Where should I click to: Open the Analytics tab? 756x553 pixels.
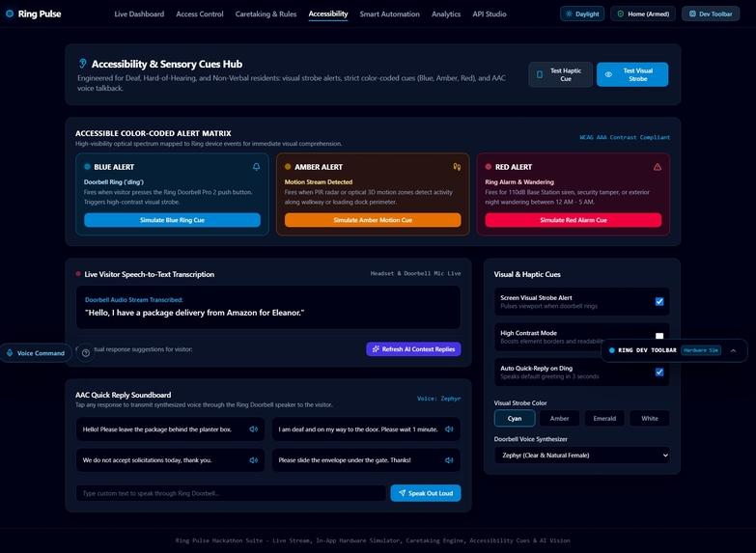pos(446,14)
